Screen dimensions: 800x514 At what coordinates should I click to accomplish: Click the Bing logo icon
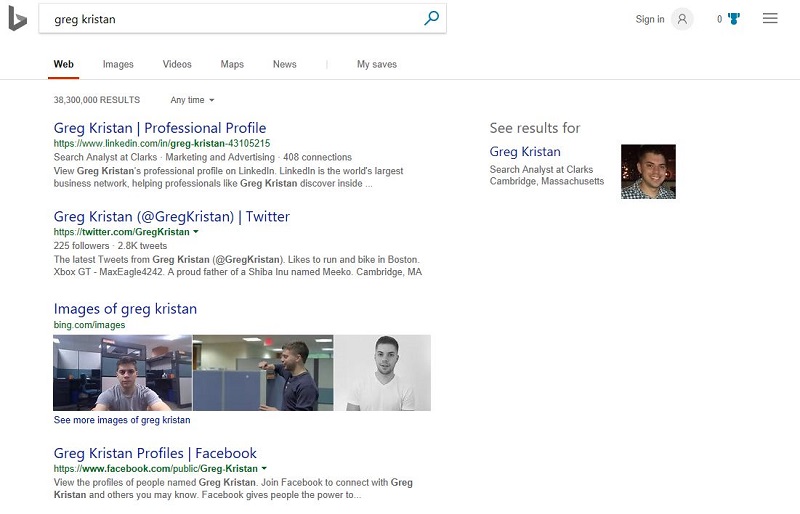point(17,19)
